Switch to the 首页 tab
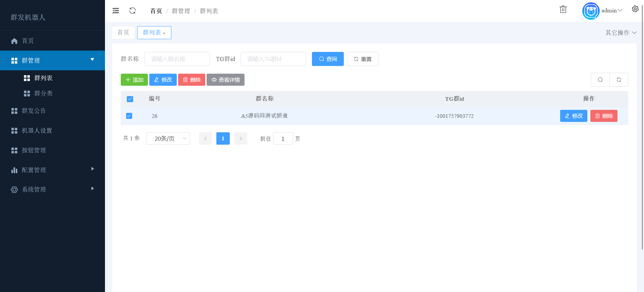The height and width of the screenshot is (292, 644). click(123, 32)
